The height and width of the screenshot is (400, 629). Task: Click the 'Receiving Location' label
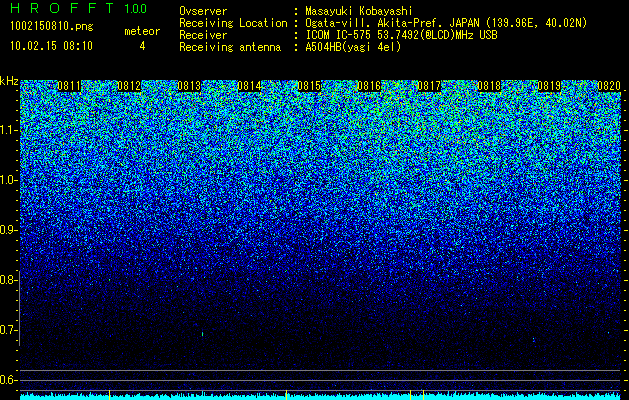(x=233, y=23)
